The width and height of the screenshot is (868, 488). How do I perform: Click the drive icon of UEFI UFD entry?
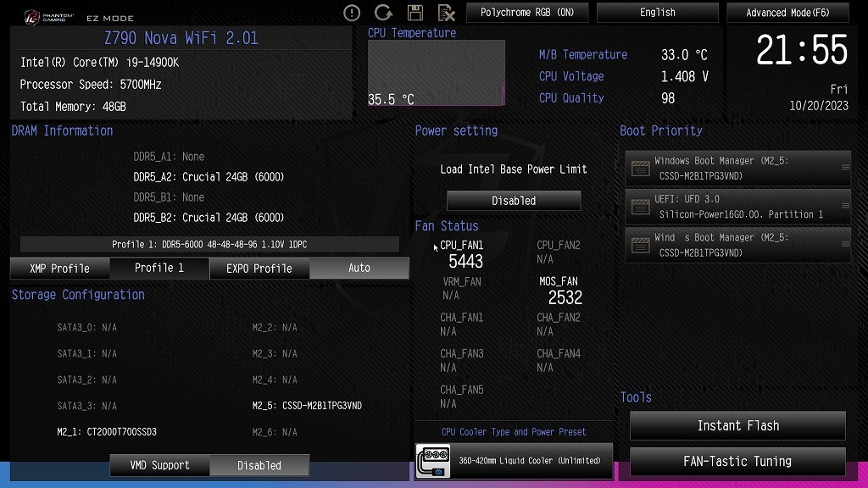click(x=641, y=207)
